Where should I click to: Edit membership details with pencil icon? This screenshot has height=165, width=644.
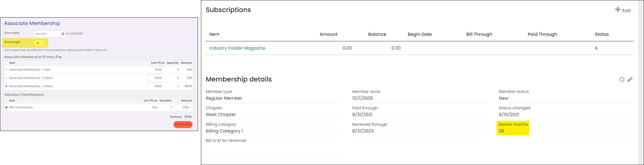tap(630, 79)
